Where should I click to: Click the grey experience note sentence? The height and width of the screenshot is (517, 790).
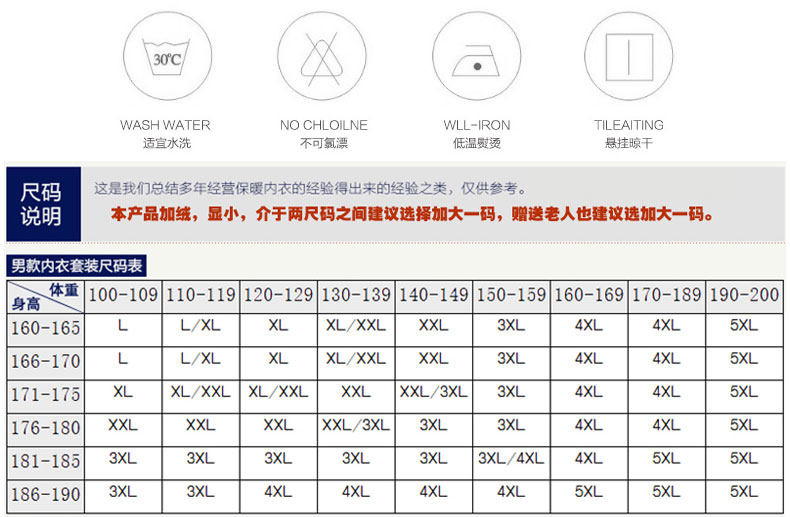pos(310,188)
